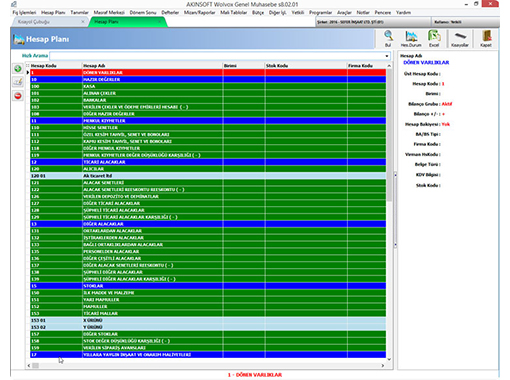Viewport: 510px width, 380px height.
Task: Open the Mizan/Raporlar menu
Action: (200, 13)
